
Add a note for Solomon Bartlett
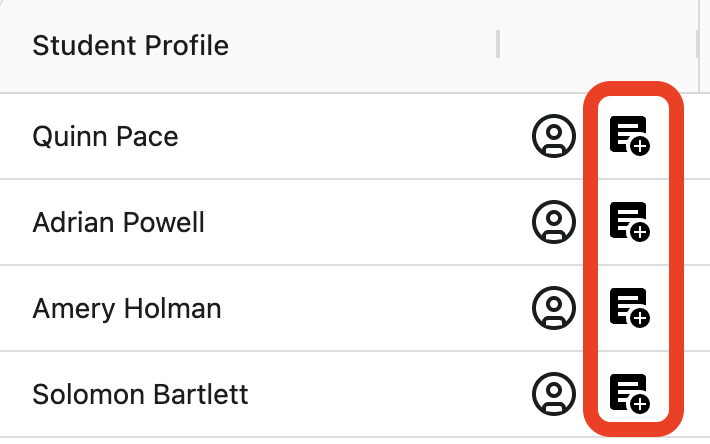pyautogui.click(x=630, y=393)
